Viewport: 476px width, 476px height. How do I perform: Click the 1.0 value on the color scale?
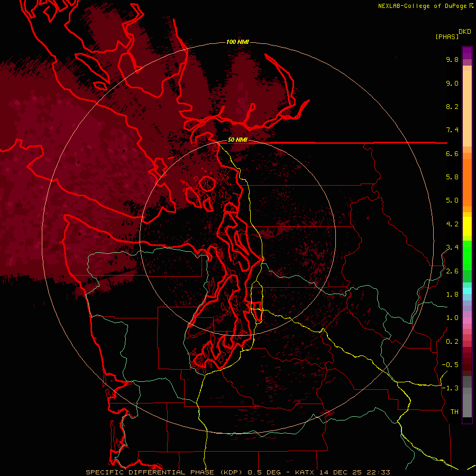click(x=452, y=318)
